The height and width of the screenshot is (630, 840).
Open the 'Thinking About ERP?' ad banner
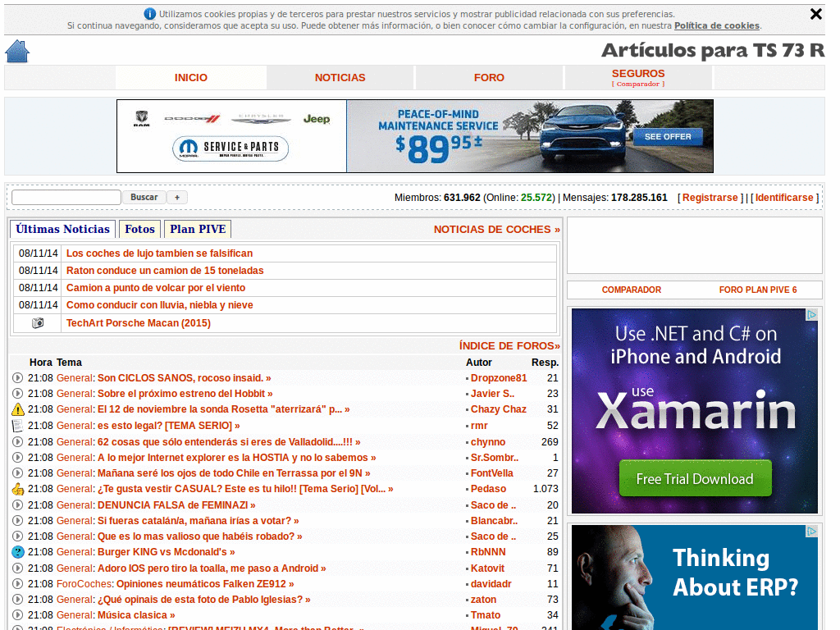[x=695, y=577]
